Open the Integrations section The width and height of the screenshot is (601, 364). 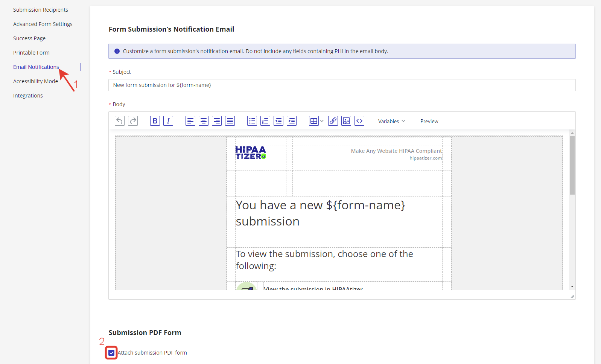click(28, 96)
